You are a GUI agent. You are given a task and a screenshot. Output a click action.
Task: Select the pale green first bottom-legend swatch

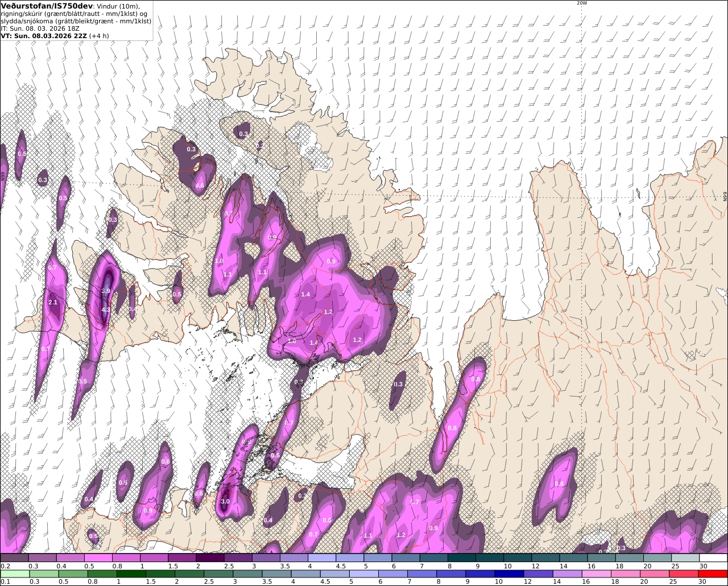[14, 574]
